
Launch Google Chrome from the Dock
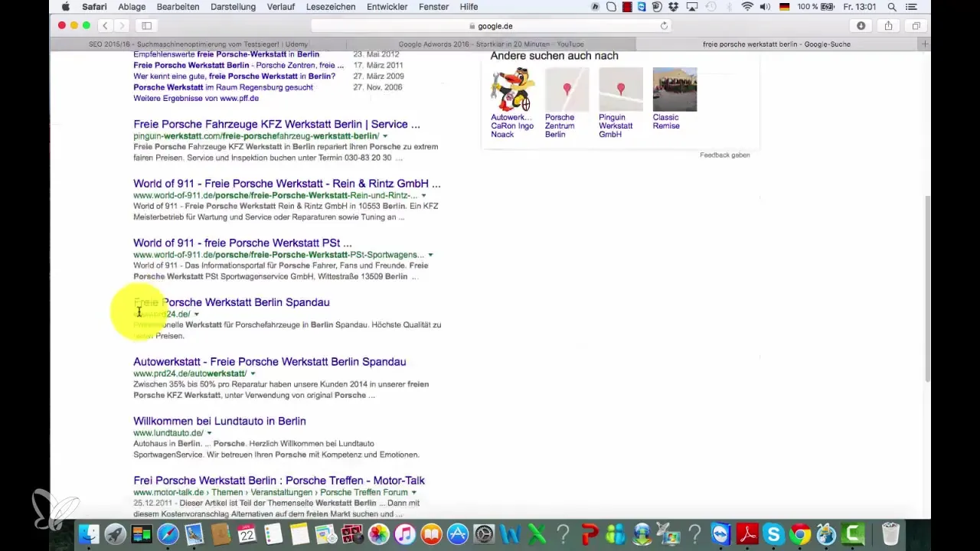click(x=801, y=533)
